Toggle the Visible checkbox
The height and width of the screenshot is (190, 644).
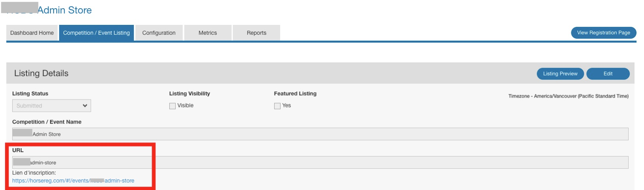click(172, 106)
